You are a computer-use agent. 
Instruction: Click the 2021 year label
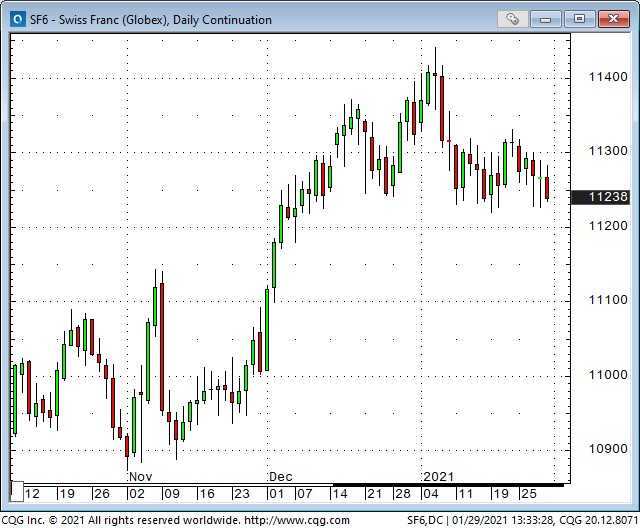pyautogui.click(x=438, y=477)
